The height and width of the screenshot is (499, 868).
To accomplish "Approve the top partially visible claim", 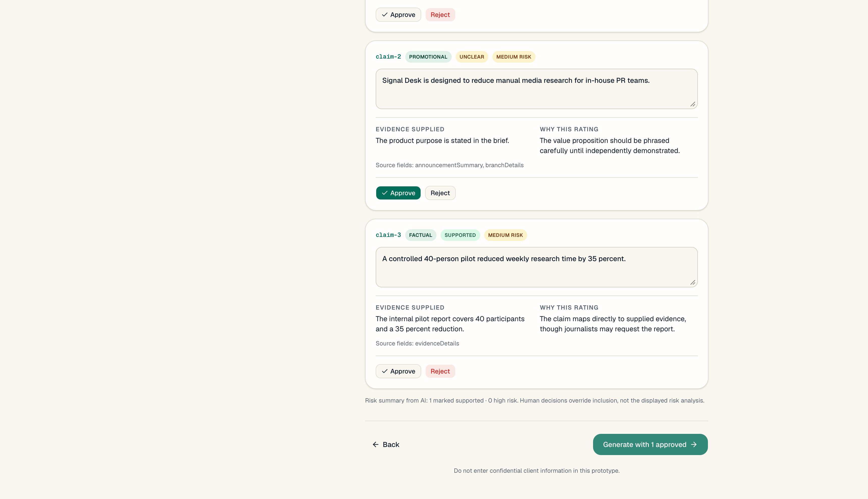I will 398,15.
